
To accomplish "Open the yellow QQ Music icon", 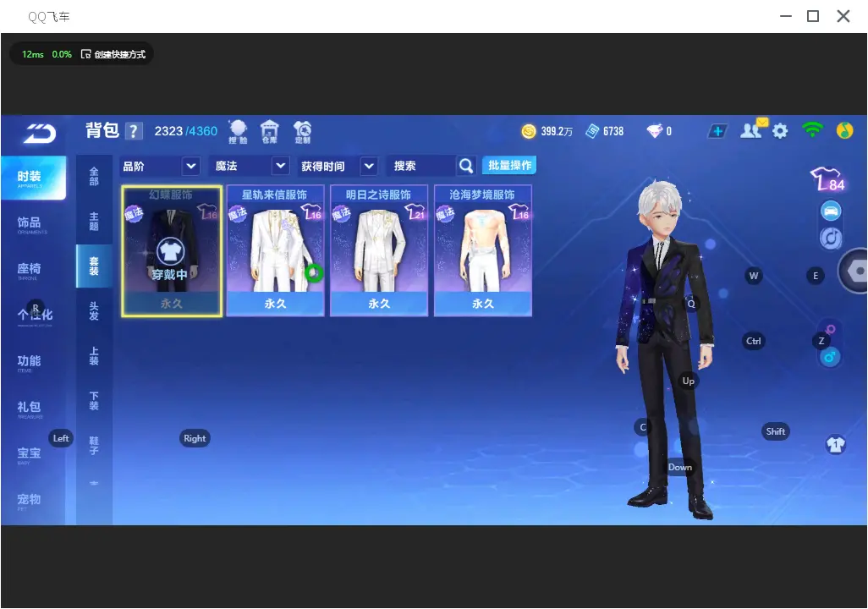I will point(844,130).
